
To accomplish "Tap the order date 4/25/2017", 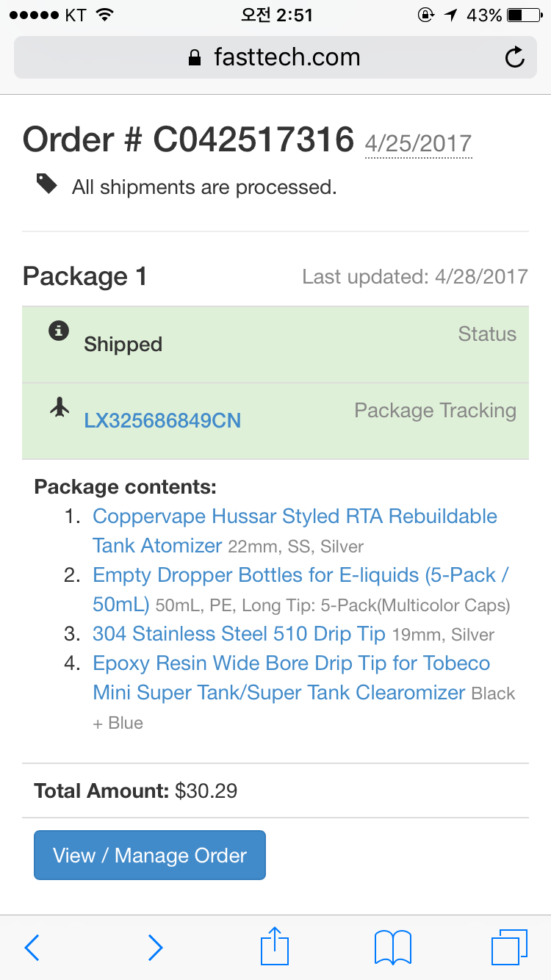I will click(x=418, y=143).
